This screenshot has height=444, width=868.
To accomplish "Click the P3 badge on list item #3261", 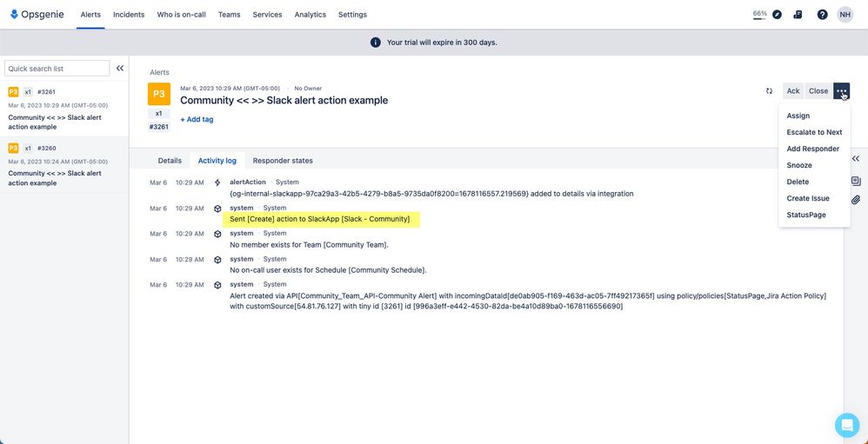I will point(13,92).
